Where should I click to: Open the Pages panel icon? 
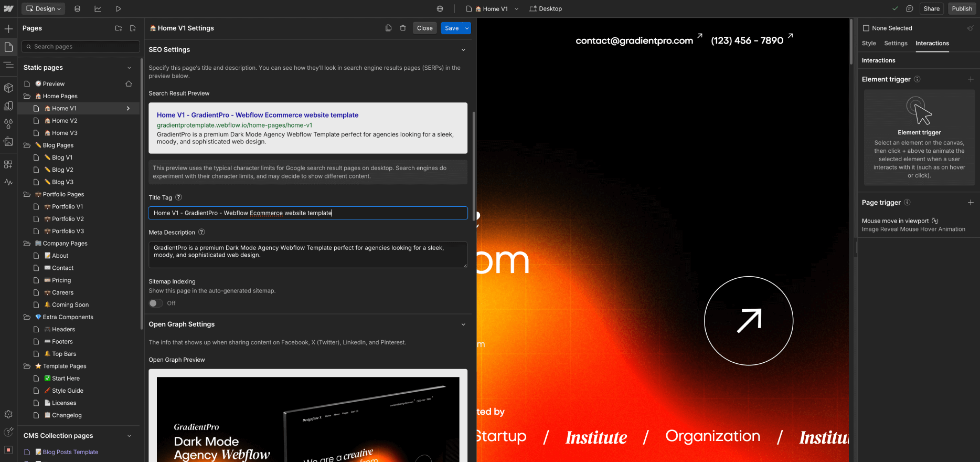[8, 47]
